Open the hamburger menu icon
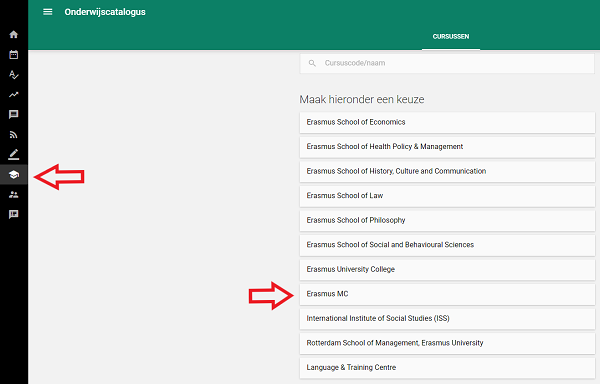600x384 pixels. [x=47, y=12]
